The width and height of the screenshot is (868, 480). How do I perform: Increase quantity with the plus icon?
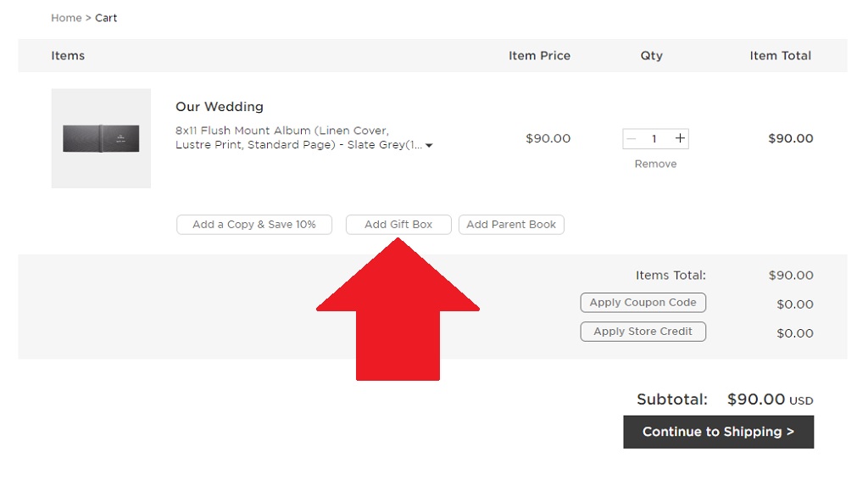pyautogui.click(x=680, y=138)
